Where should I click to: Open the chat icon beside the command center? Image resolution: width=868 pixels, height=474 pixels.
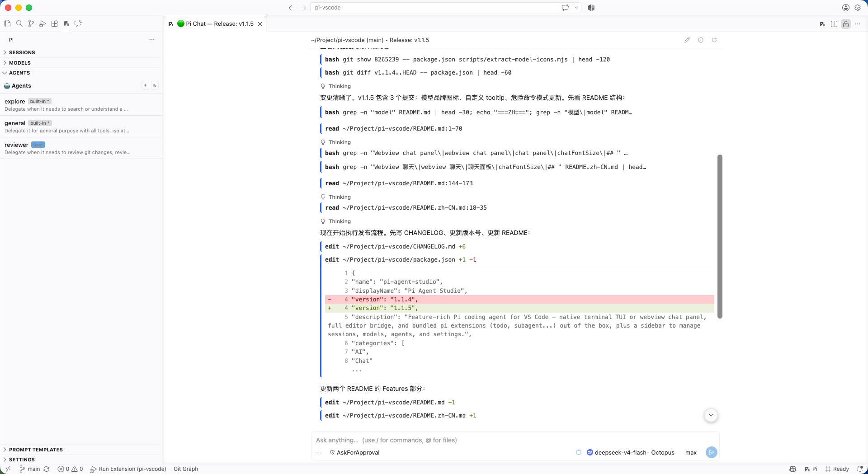tap(565, 8)
